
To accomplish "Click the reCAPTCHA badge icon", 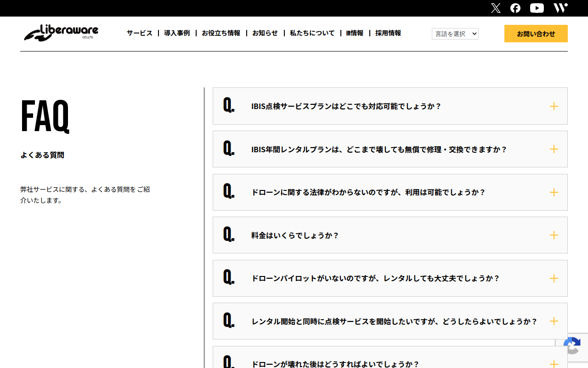I will tap(572, 346).
